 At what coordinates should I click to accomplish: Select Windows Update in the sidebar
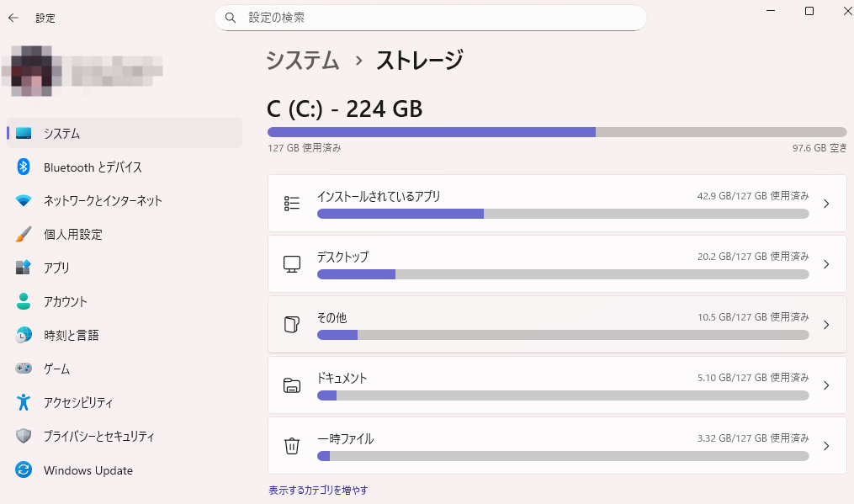click(87, 470)
